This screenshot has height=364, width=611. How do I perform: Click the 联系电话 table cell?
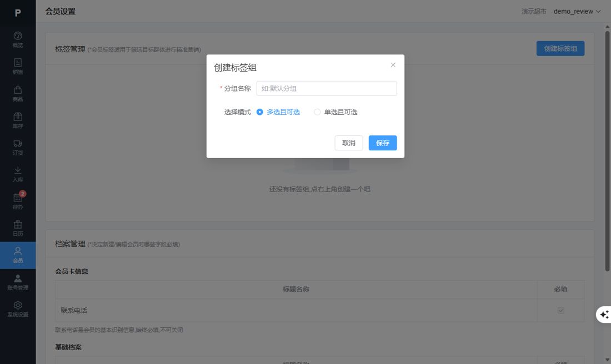(296, 310)
